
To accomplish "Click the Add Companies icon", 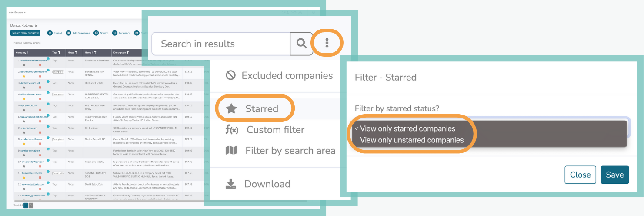I will point(69,33).
